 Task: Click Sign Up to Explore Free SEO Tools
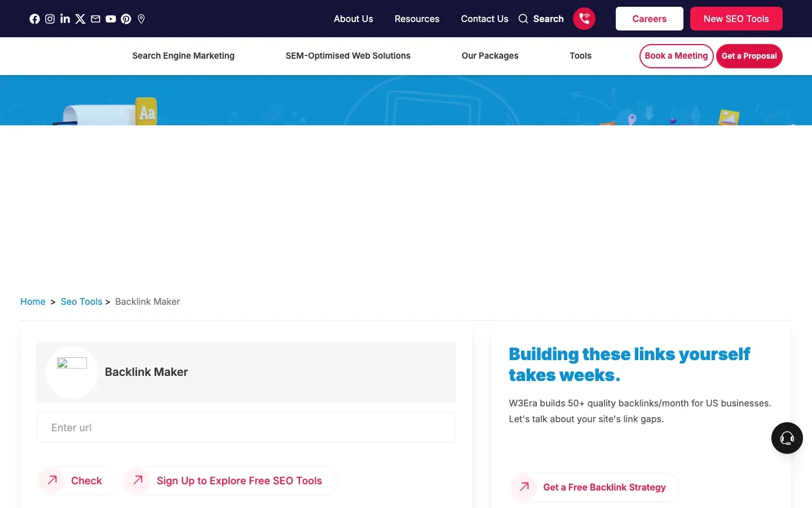(230, 481)
